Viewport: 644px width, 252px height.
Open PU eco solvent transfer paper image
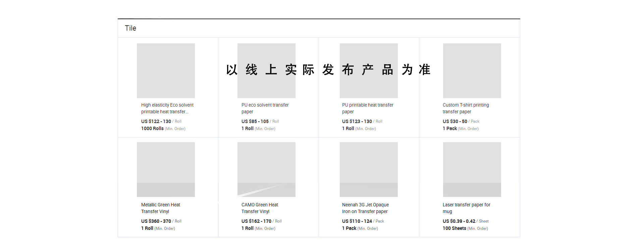[266, 71]
